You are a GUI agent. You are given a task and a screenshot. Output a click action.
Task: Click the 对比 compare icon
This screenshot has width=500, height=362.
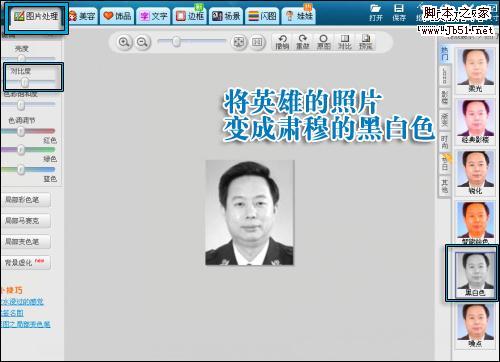(x=345, y=42)
